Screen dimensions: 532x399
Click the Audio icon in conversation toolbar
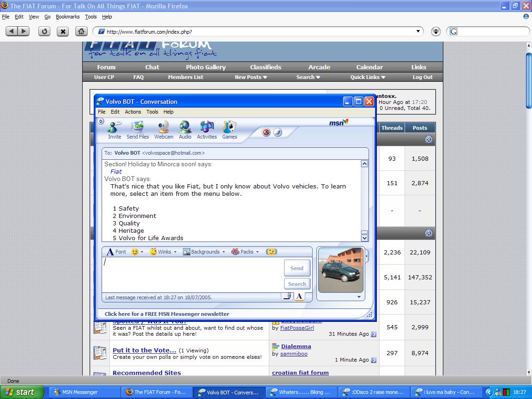(x=185, y=130)
